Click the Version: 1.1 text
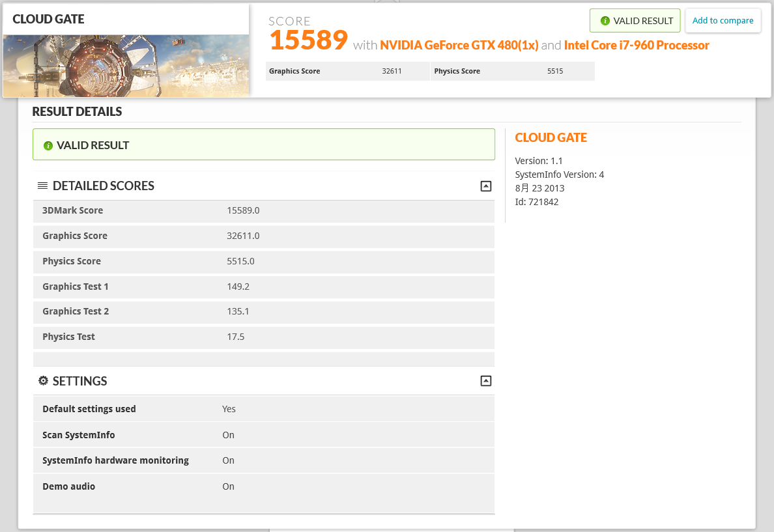774x532 pixels. click(539, 161)
